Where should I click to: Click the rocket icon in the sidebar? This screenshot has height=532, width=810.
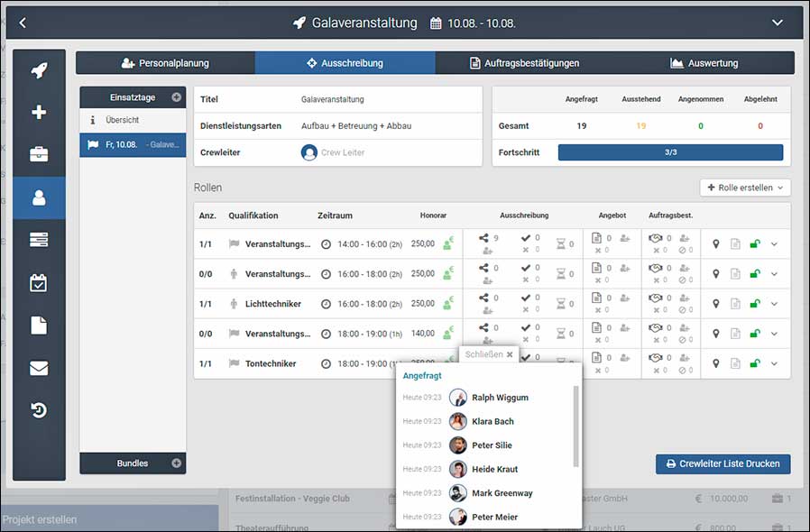point(39,71)
